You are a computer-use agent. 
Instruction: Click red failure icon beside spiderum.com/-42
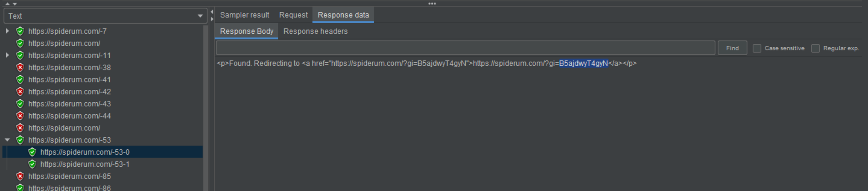[x=20, y=92]
